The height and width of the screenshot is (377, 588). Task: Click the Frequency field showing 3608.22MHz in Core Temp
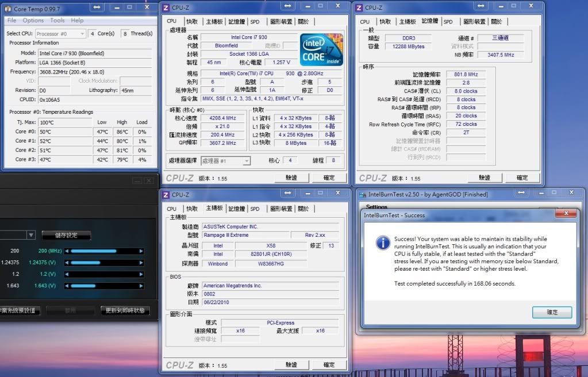pos(95,72)
